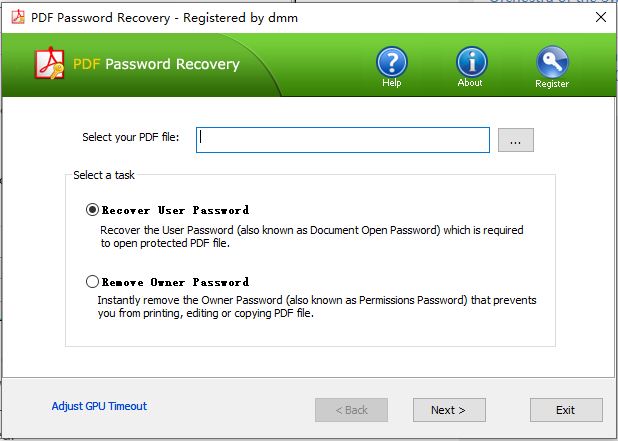Open the Adjust GPU Timeout link
The width and height of the screenshot is (618, 441).
99,406
